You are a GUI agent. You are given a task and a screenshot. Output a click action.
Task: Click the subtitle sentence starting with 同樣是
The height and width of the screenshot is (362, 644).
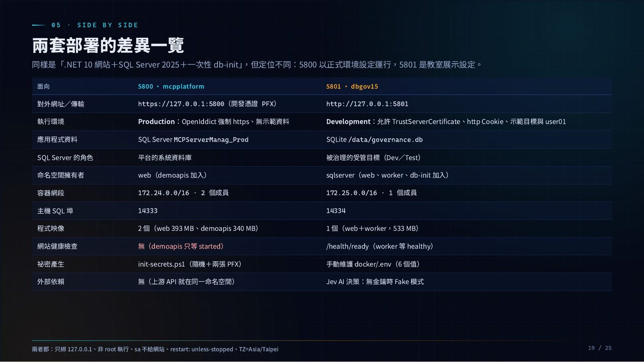coord(257,64)
